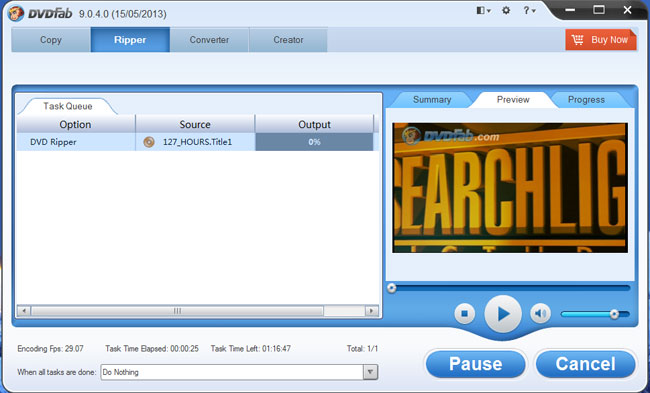Click the Source column header
650x393 pixels.
point(195,124)
